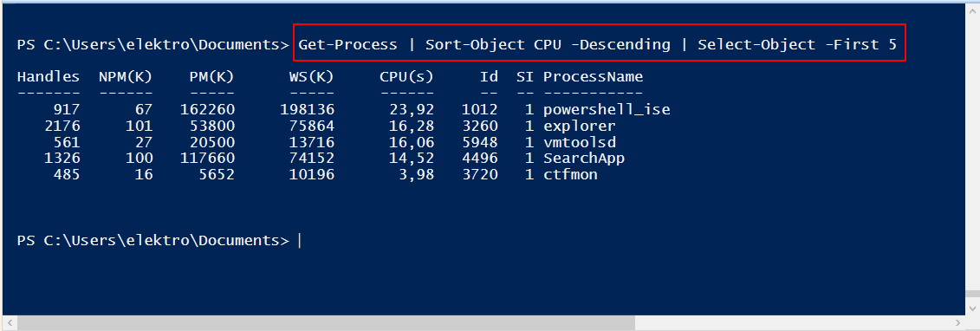The image size is (980, 331).
Task: Click WS value 198136
Action: click(x=307, y=110)
